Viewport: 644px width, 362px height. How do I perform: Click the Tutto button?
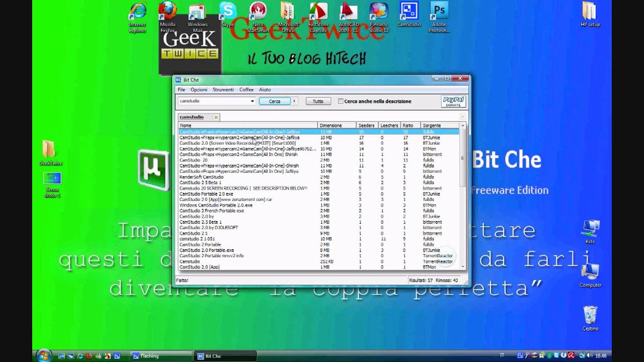pos(318,101)
